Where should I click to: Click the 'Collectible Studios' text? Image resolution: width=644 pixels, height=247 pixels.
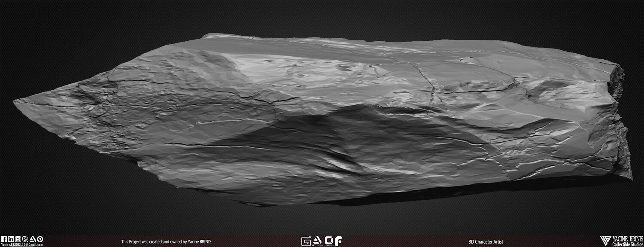click(x=628, y=244)
